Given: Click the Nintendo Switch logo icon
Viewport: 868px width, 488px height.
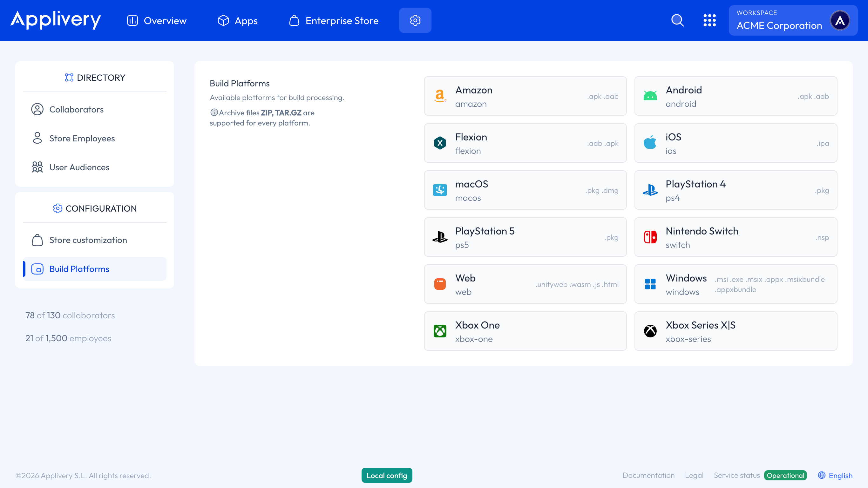Looking at the screenshot, I should click(650, 237).
